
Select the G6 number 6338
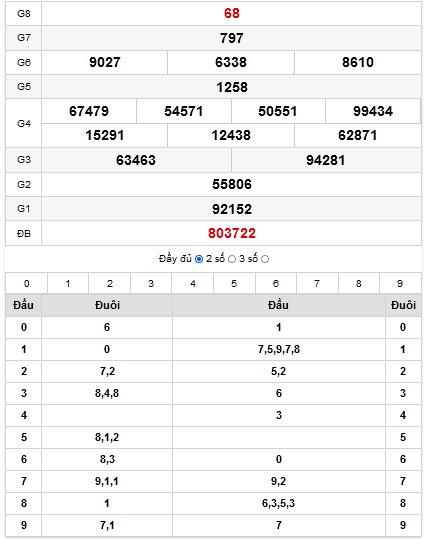231,62
